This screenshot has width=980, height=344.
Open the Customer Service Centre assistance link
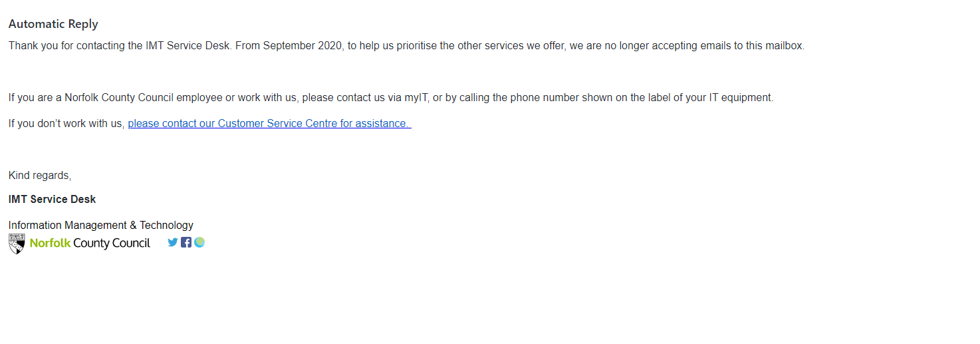(269, 124)
